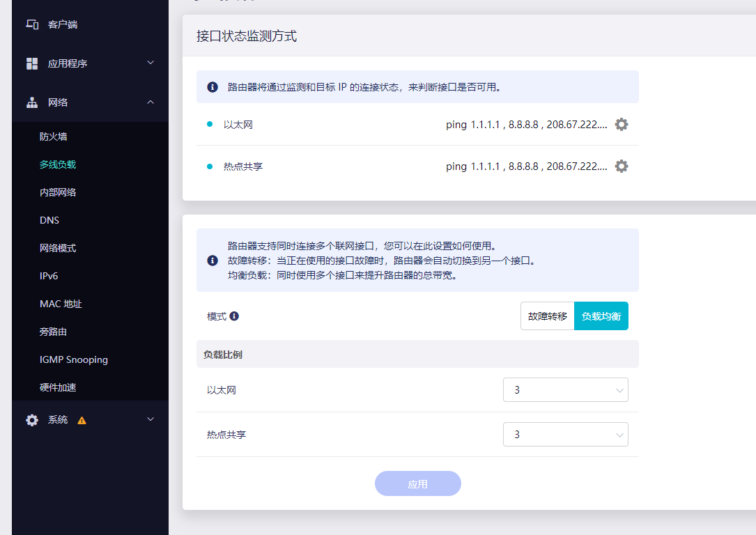Expand the 系统 sidebar menu
Screen dimensions: 756x535
click(x=150, y=419)
